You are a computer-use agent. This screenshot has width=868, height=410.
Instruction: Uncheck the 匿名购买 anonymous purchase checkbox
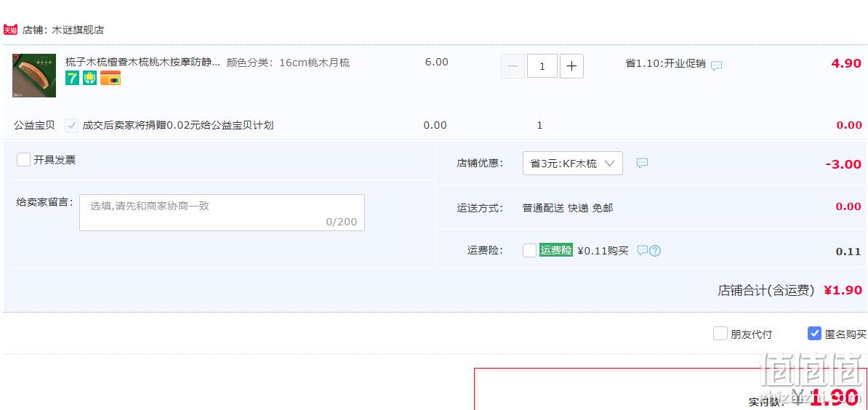(814, 334)
